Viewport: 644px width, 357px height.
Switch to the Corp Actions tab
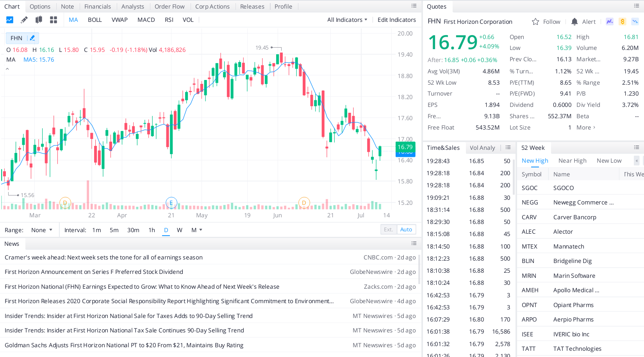tap(212, 7)
